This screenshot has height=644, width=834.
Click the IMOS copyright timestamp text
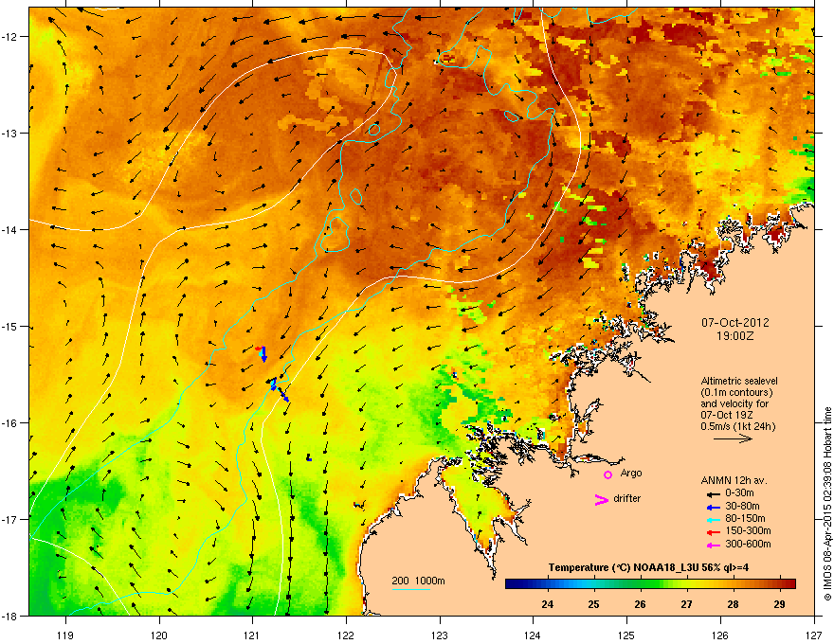point(827,504)
